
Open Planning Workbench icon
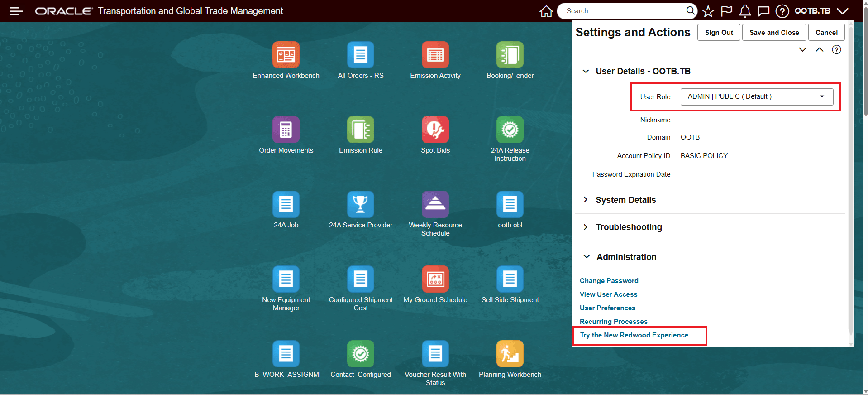pos(510,354)
